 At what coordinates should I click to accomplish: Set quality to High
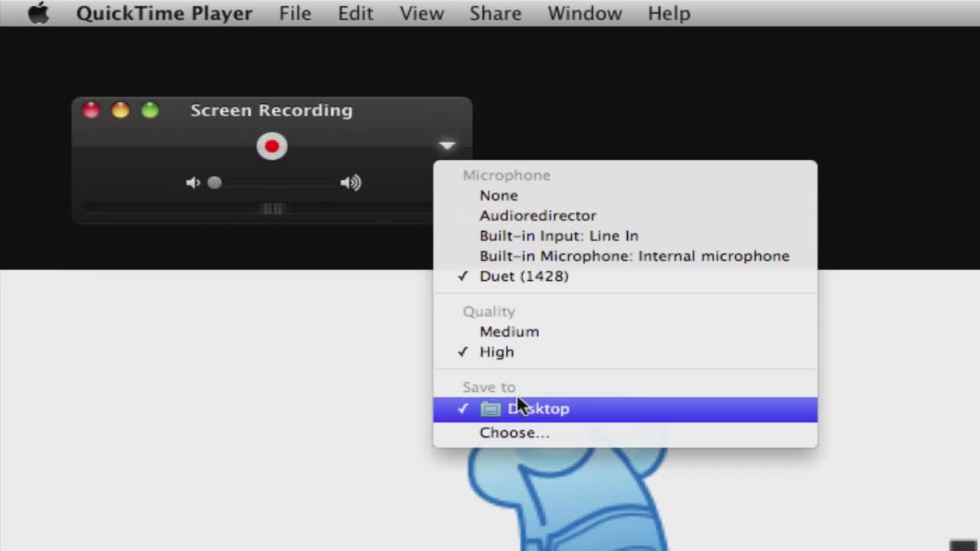pos(625,352)
